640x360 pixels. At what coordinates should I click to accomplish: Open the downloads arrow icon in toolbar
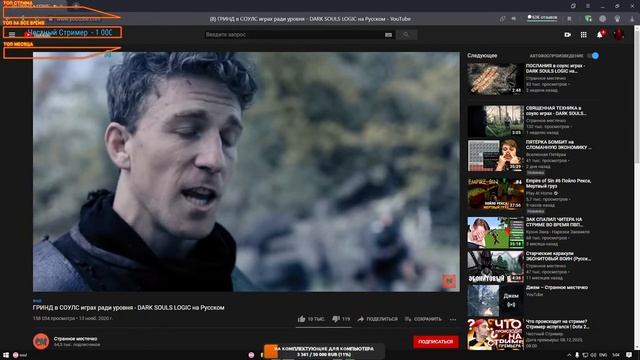(x=632, y=19)
